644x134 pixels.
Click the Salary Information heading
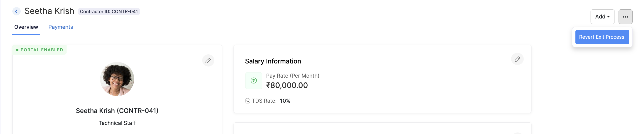tap(273, 61)
